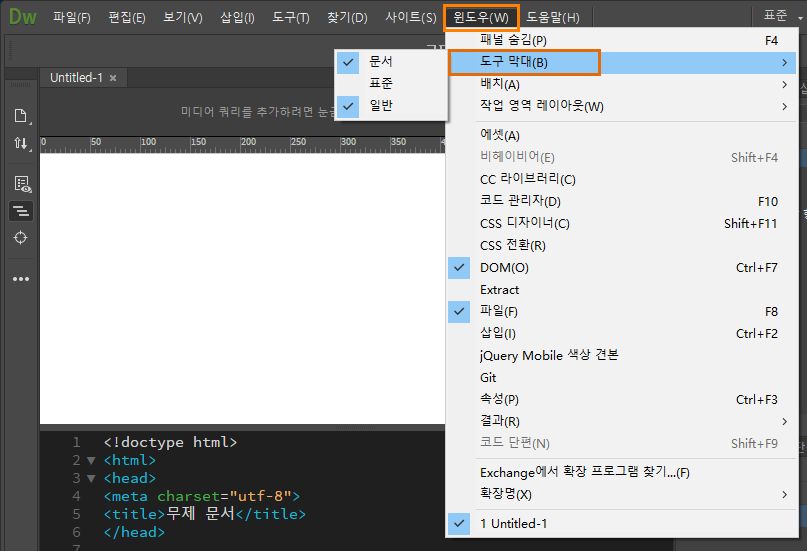807x551 pixels.
Task: Open the 도움말(H) menu
Action: [x=553, y=17]
